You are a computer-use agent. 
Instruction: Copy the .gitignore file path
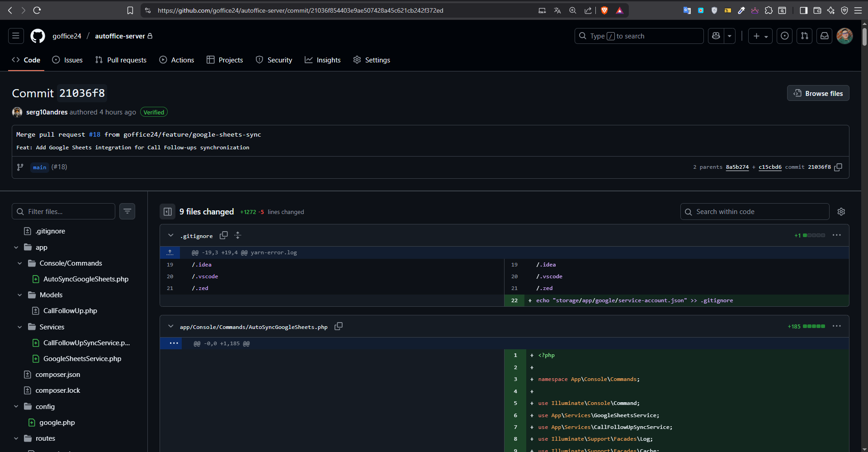(223, 235)
